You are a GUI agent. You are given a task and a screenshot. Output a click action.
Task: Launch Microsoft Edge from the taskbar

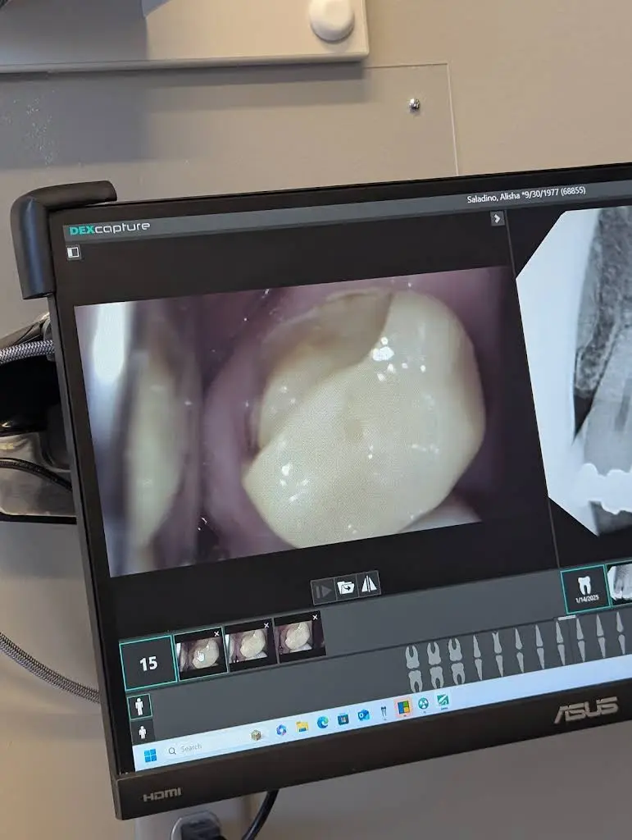coord(323,723)
